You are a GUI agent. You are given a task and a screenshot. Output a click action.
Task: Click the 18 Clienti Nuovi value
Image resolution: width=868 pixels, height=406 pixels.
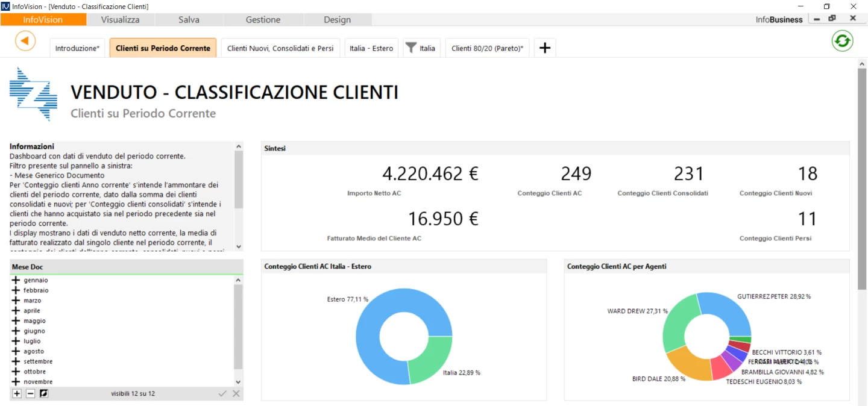(x=808, y=173)
